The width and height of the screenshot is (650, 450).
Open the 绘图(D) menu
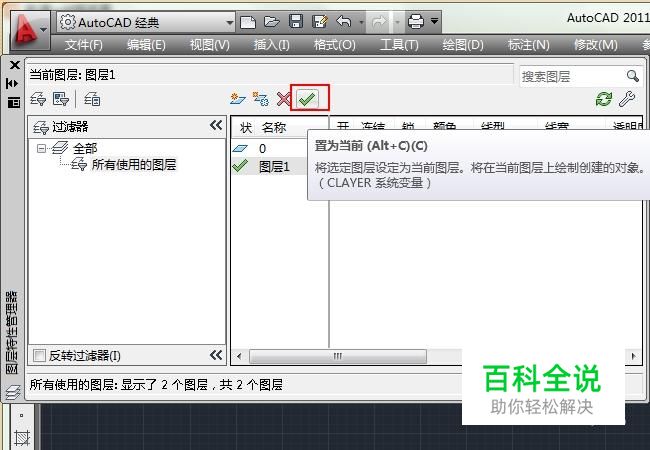coord(463,44)
